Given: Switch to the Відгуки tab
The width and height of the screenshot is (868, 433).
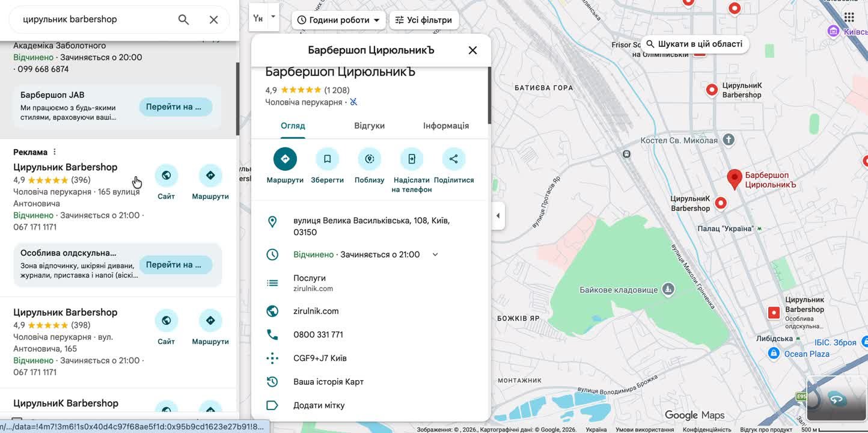Looking at the screenshot, I should tap(370, 126).
